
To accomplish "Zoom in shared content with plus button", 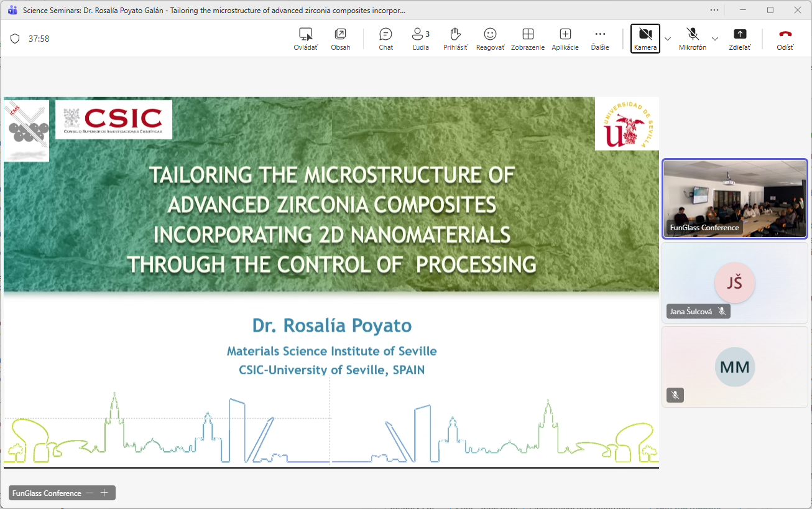I will tap(104, 493).
